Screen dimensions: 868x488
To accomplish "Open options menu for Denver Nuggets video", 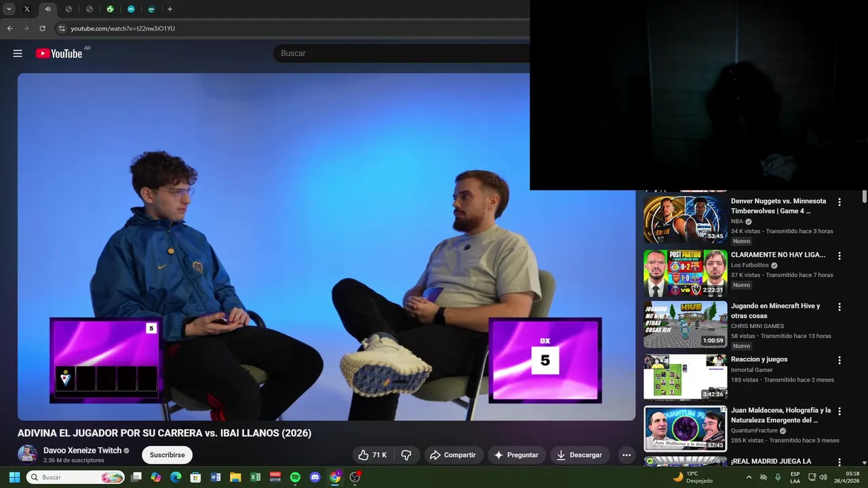I will click(x=840, y=202).
